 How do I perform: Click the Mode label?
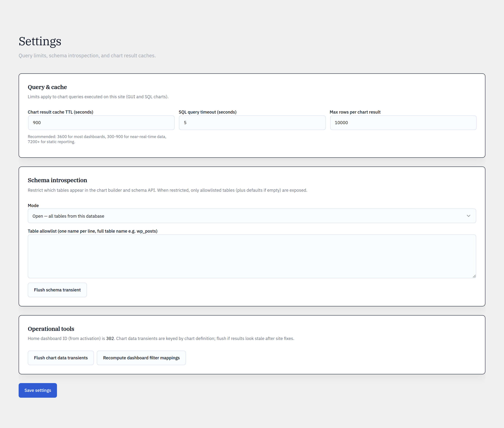click(33, 205)
